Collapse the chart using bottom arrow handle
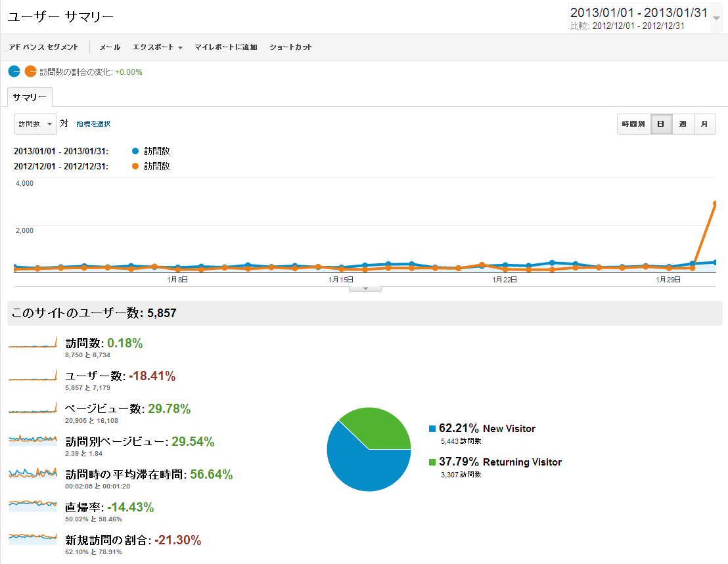This screenshot has width=728, height=564. (x=367, y=288)
